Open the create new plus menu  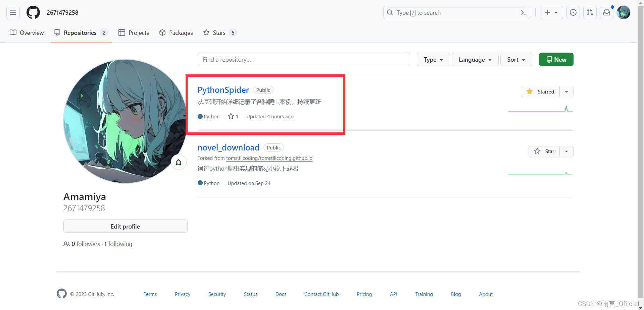[551, 12]
